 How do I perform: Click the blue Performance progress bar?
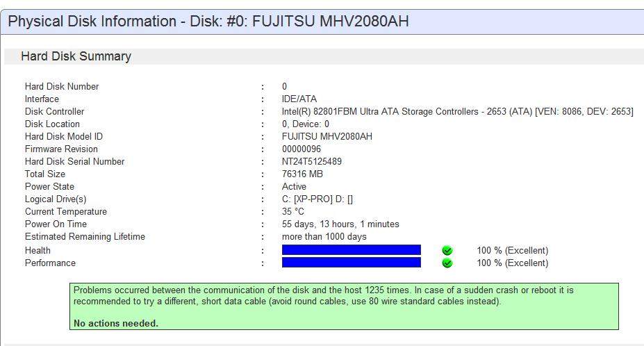pyautogui.click(x=351, y=263)
